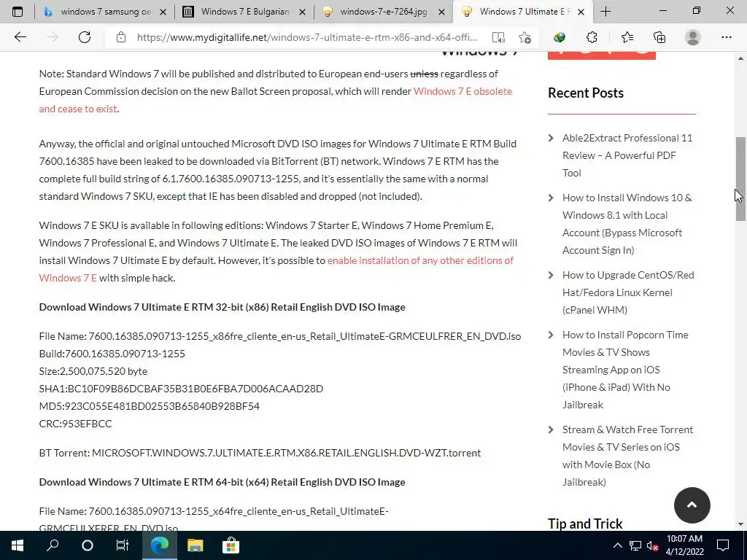This screenshot has width=747, height=560.
Task: Click the muted volume tray icon
Action: (x=652, y=545)
